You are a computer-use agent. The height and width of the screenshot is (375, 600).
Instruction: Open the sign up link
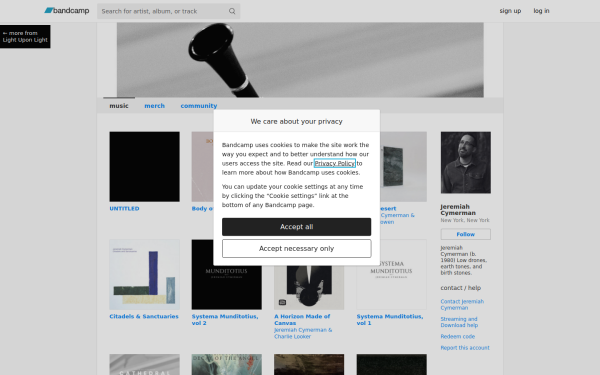pos(510,11)
